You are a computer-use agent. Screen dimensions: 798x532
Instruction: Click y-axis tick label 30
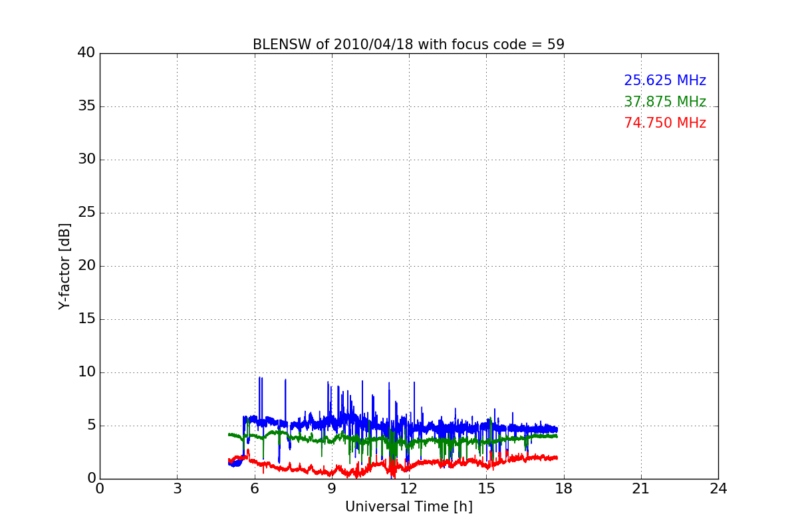[86, 160]
